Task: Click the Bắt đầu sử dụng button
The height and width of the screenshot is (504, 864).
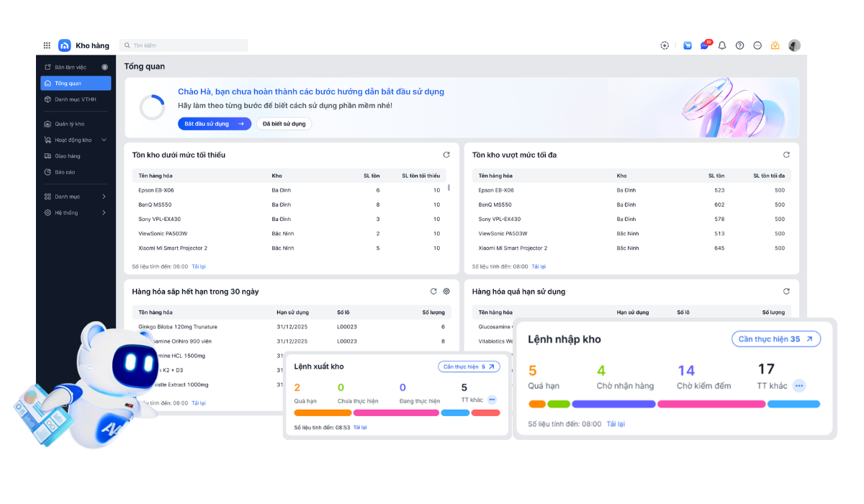Action: tap(215, 124)
